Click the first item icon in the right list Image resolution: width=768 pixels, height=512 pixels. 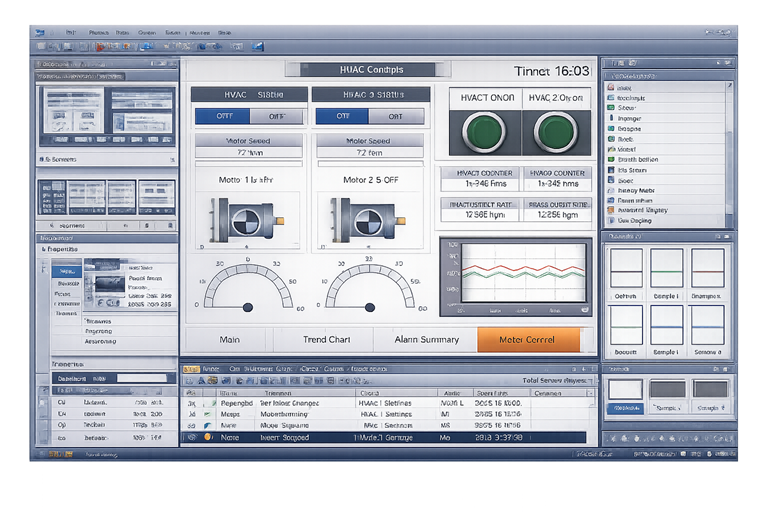pyautogui.click(x=611, y=88)
